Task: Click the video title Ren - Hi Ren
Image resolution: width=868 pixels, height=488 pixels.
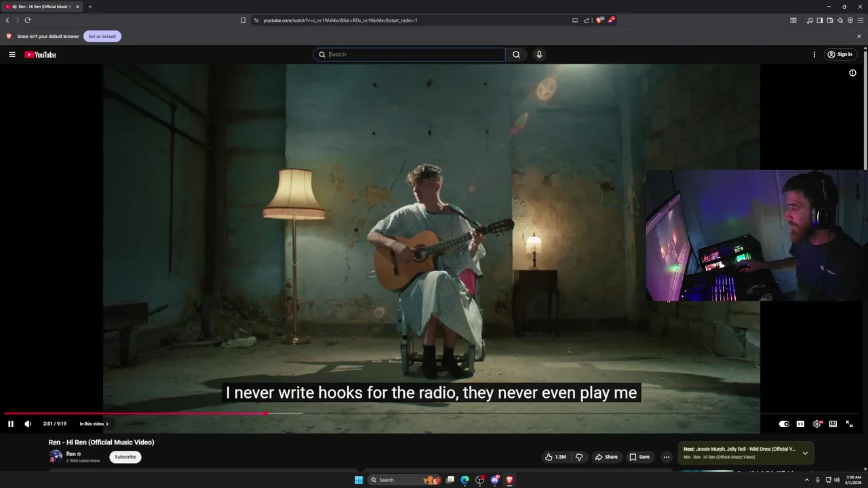Action: (x=101, y=442)
